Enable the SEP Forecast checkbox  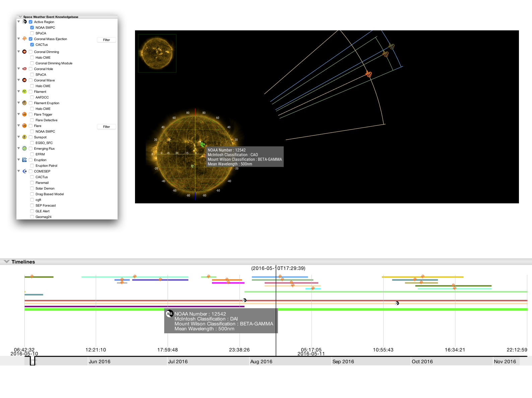point(32,205)
